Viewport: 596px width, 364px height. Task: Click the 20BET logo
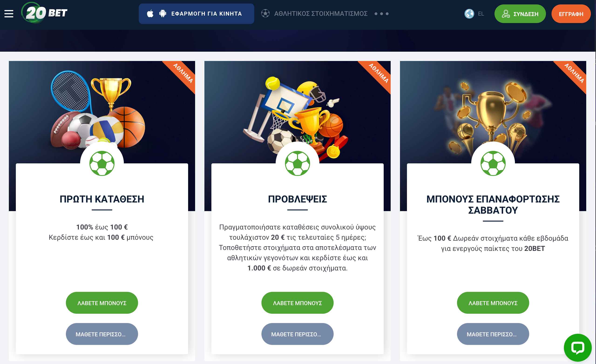coord(44,13)
